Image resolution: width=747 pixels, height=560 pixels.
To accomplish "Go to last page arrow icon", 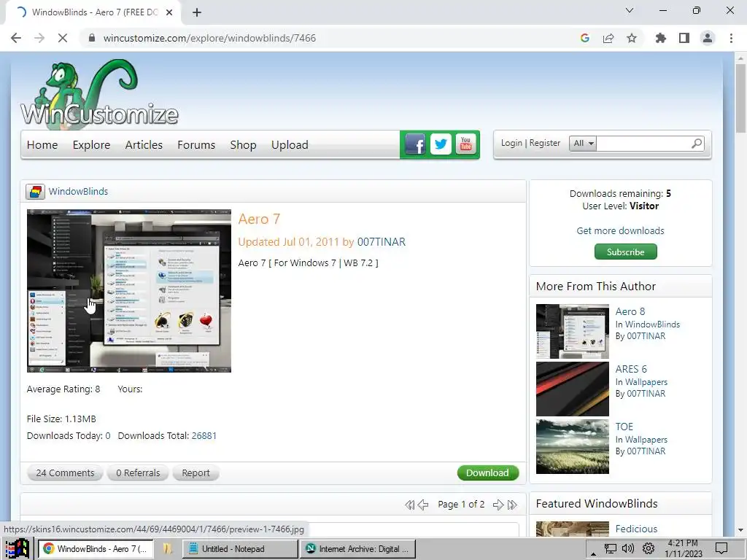I will pos(512,505).
